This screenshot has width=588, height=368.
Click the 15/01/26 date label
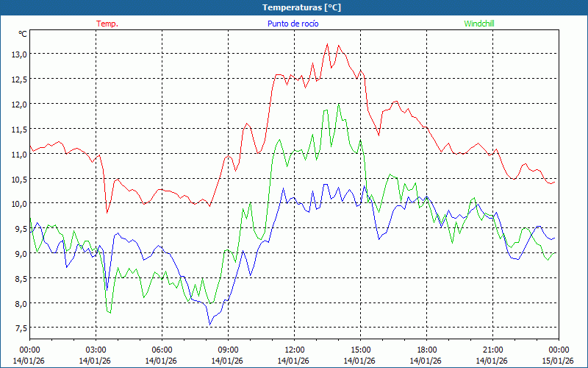(558, 361)
